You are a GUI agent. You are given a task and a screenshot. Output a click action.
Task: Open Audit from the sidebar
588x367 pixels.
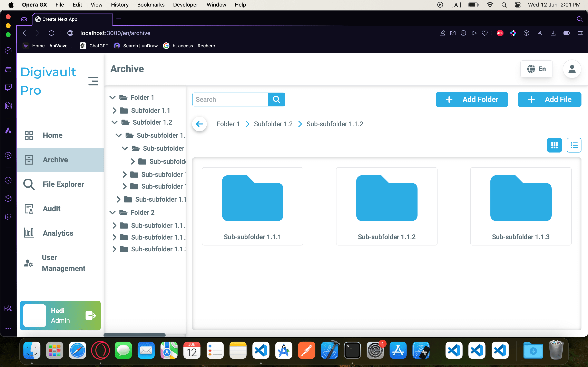coord(51,209)
